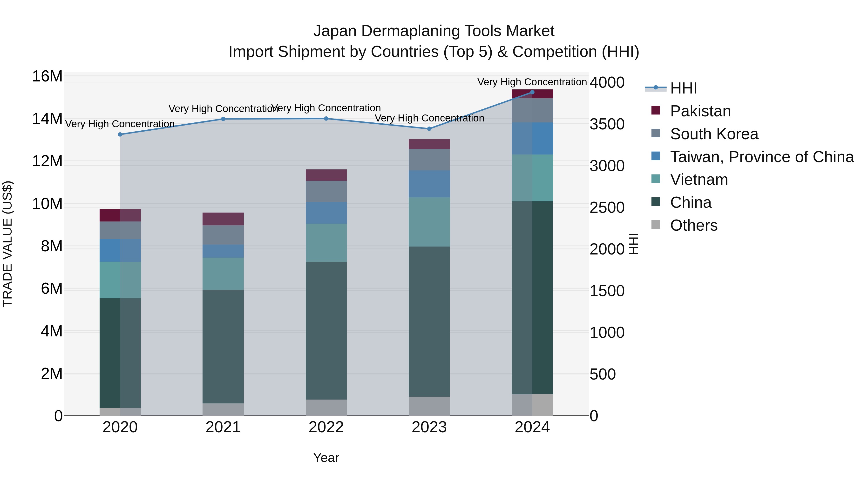Click the South Korea segment of 2021 bar
The height and width of the screenshot is (488, 868).
[223, 235]
